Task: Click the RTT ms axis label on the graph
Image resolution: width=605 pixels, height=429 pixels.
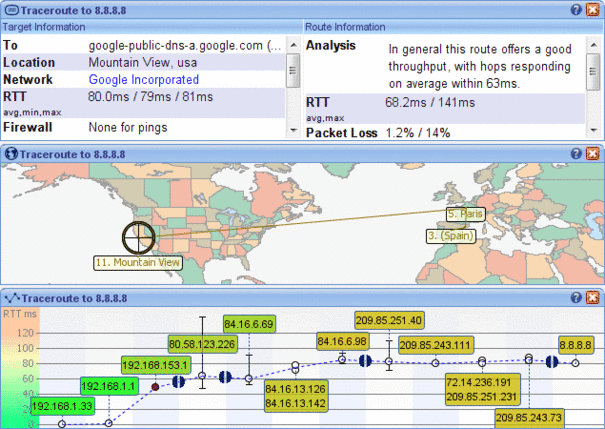Action: point(20,314)
